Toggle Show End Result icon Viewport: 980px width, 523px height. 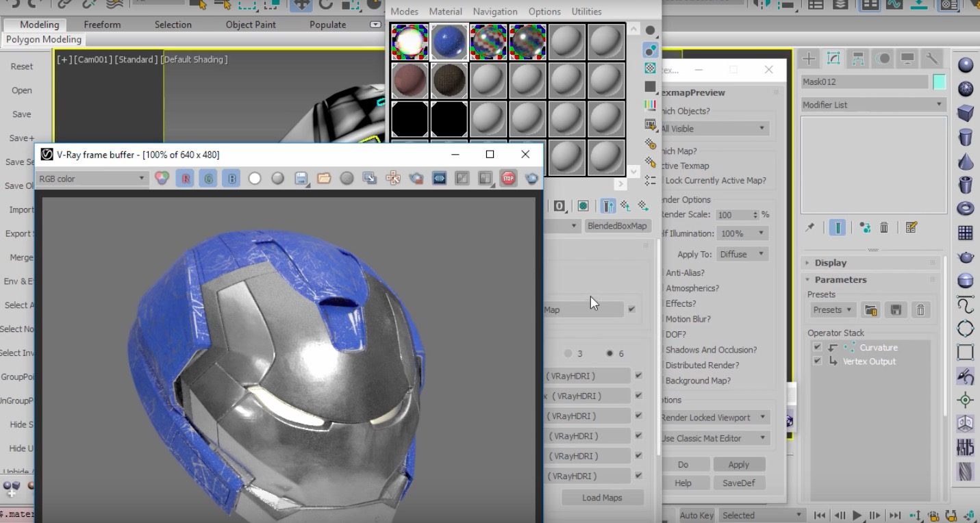pyautogui.click(x=837, y=228)
